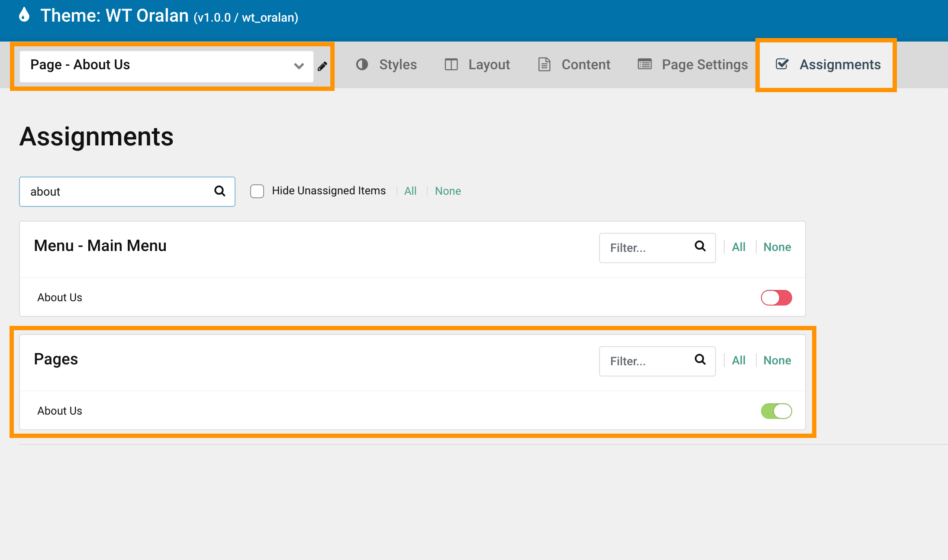This screenshot has width=948, height=560.
Task: Click magnifier icon in Main Menu filter
Action: pyautogui.click(x=700, y=246)
